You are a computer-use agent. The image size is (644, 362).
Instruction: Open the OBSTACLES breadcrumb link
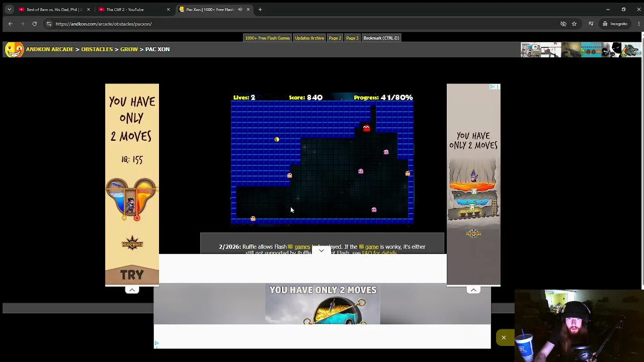click(x=97, y=49)
